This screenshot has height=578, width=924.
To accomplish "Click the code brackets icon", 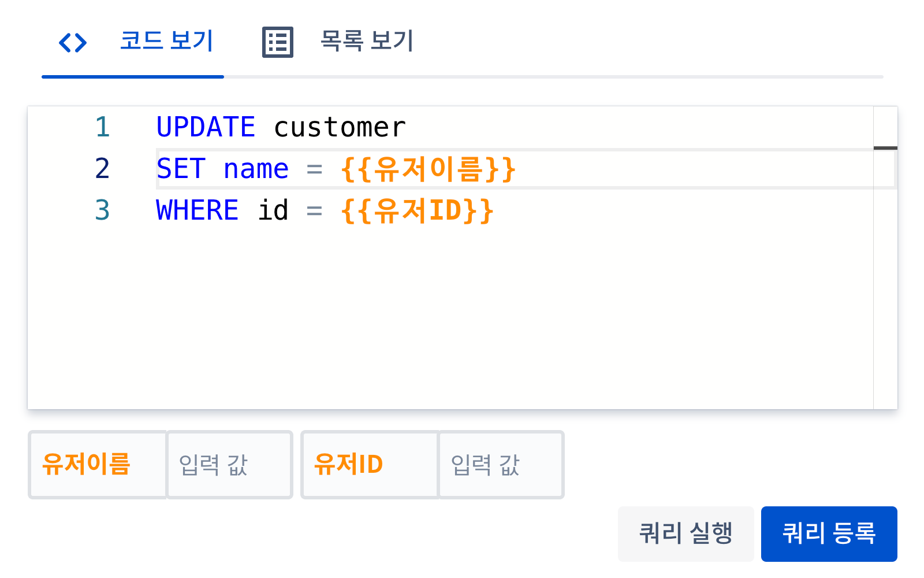I will [73, 42].
